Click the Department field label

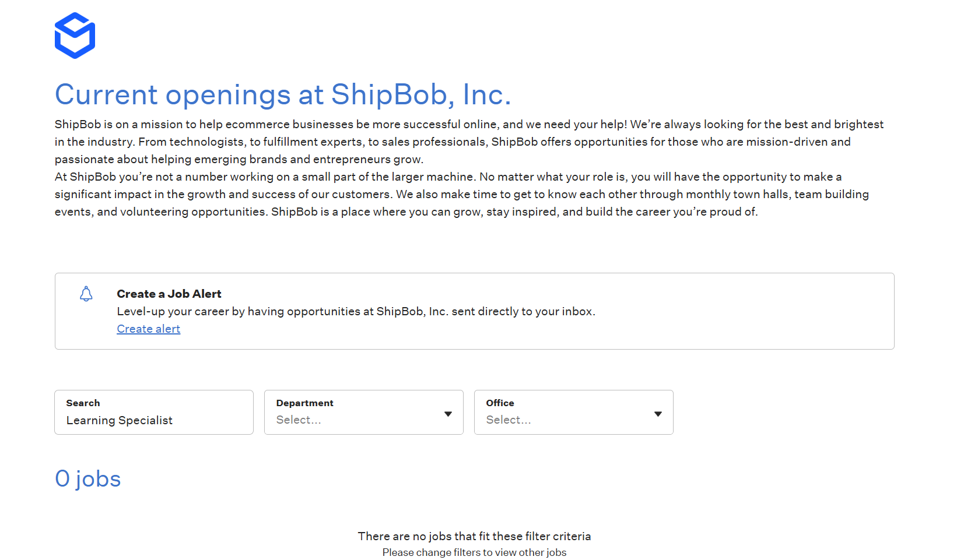pyautogui.click(x=305, y=403)
